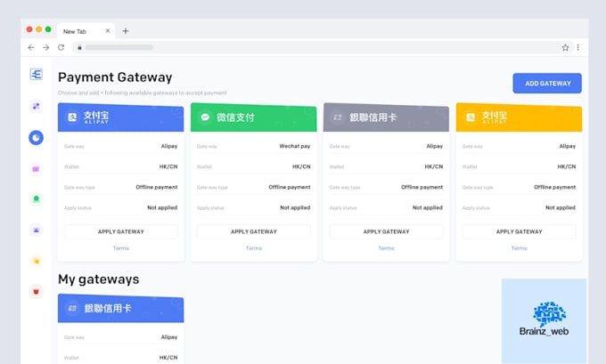The image size is (606, 364).
Task: Click 'Alipay' value in My gateways card
Action: pos(169,337)
